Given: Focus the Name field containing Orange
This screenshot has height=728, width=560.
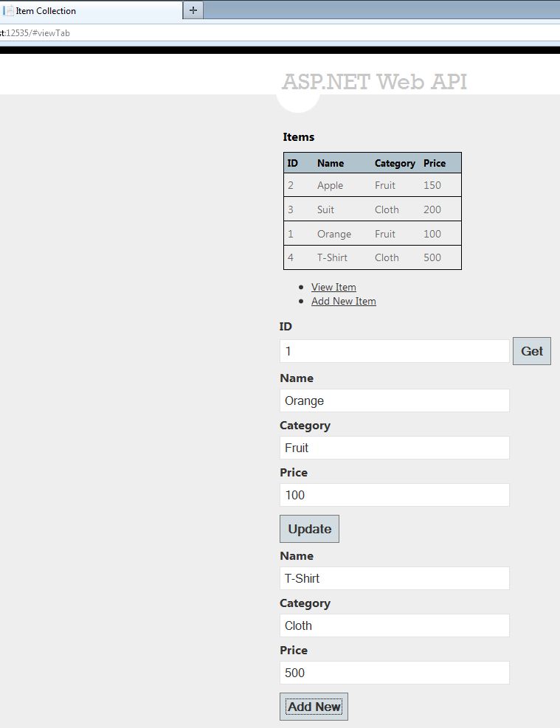Looking at the screenshot, I should 394,401.
